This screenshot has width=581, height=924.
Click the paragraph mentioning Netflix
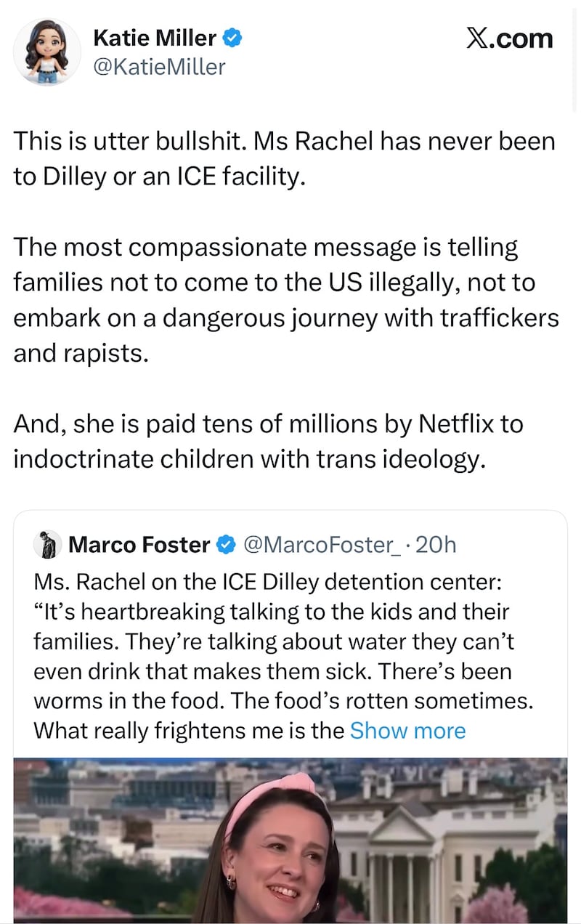269,442
